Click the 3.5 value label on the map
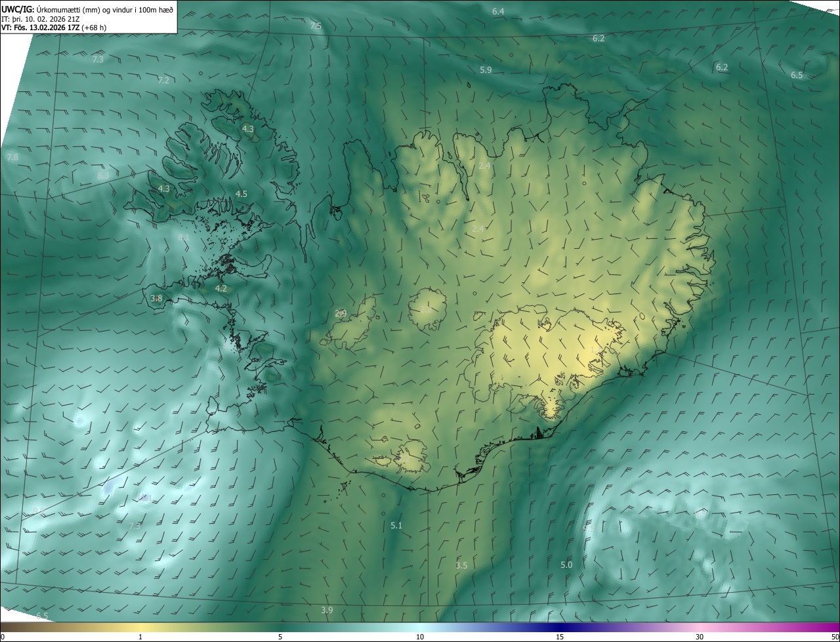840x642 pixels. coord(461,565)
